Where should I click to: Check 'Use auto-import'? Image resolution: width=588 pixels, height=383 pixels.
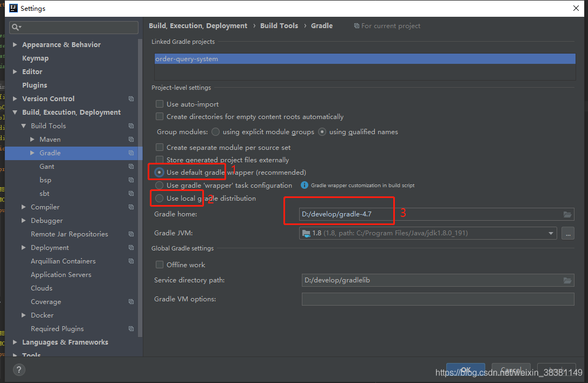(x=160, y=104)
